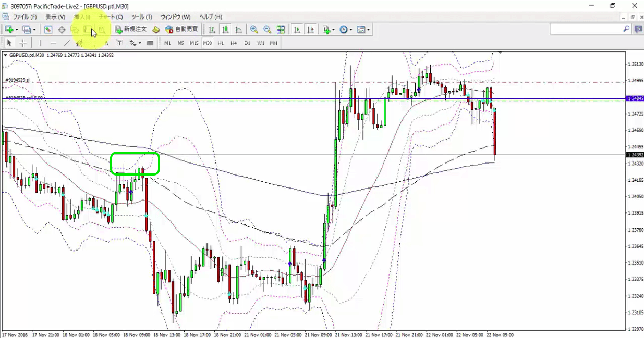Toggle chart auto scroll
This screenshot has width=644, height=338.
tap(297, 30)
